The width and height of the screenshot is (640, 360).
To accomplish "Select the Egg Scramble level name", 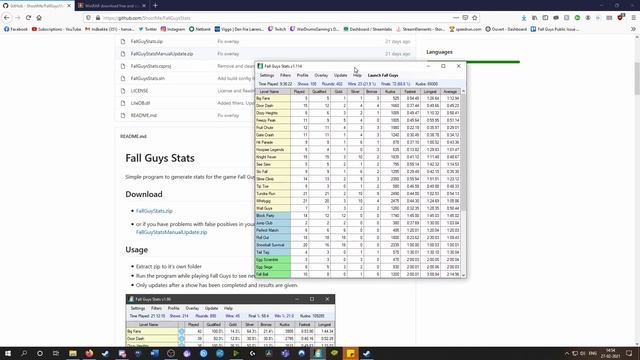I will click(273, 260).
